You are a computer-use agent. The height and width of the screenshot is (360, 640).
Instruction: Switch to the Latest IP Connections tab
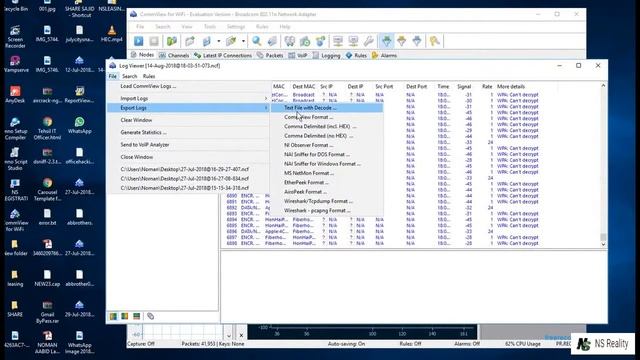tap(223, 55)
